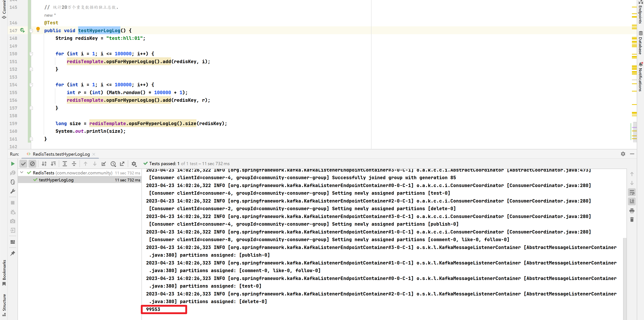This screenshot has width=644, height=320.
Task: Hide the Run tool window
Action: click(x=632, y=154)
